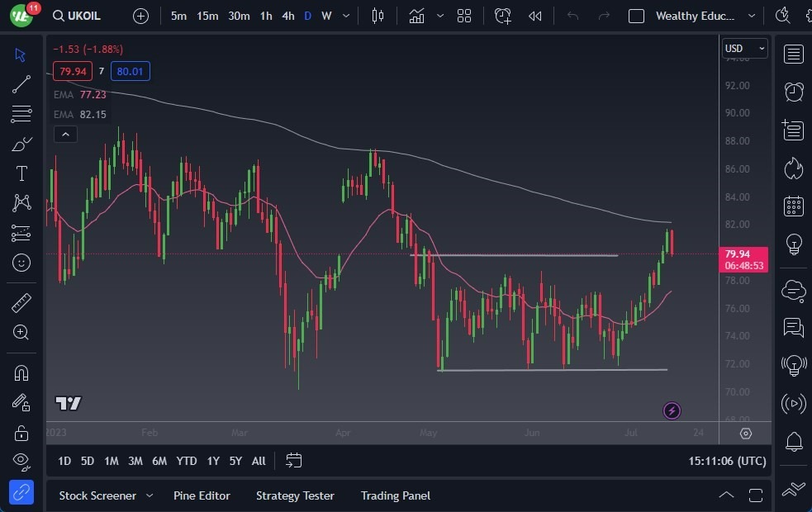Open the calendar panel in right sidebar
Viewport: 812px width, 512px height.
tap(794, 206)
